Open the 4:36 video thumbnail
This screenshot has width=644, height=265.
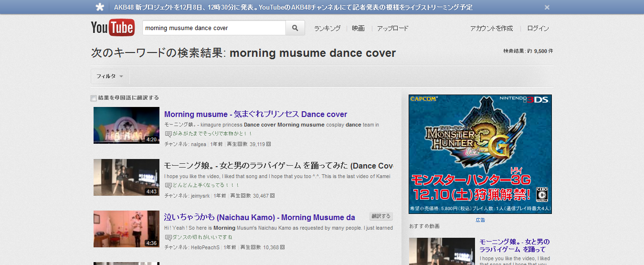point(127,229)
